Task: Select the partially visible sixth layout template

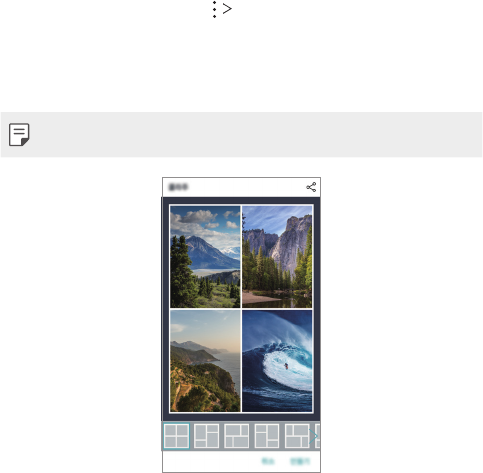Action: [318, 436]
